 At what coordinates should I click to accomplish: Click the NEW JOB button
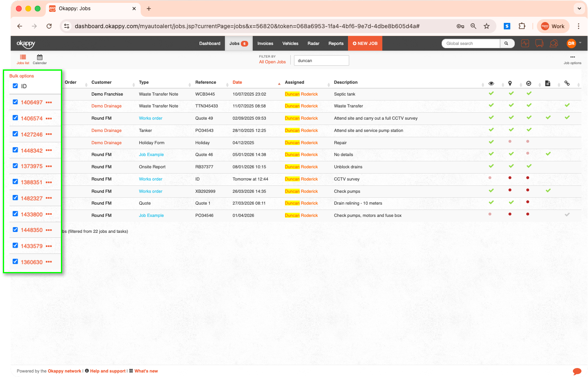click(x=365, y=43)
